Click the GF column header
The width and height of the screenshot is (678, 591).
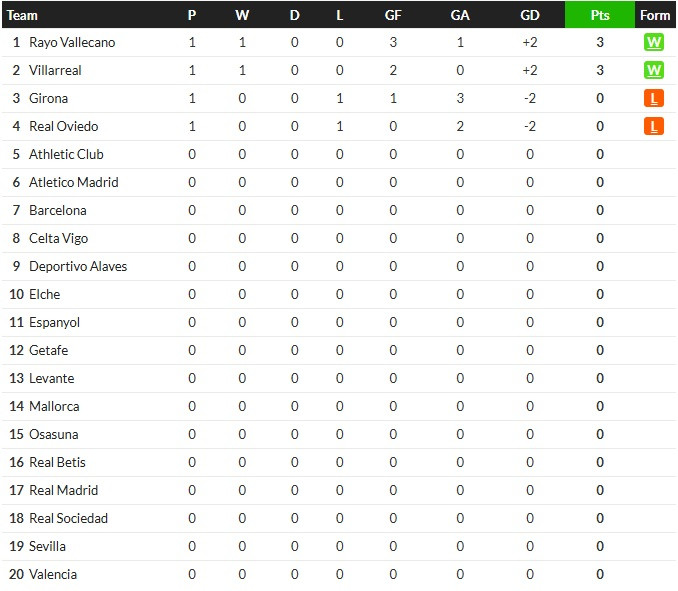coord(393,15)
